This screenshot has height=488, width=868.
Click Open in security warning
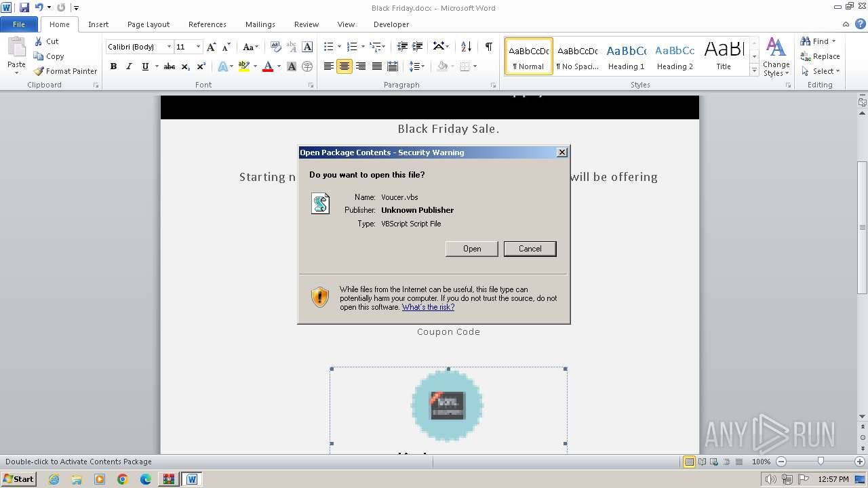pos(472,249)
